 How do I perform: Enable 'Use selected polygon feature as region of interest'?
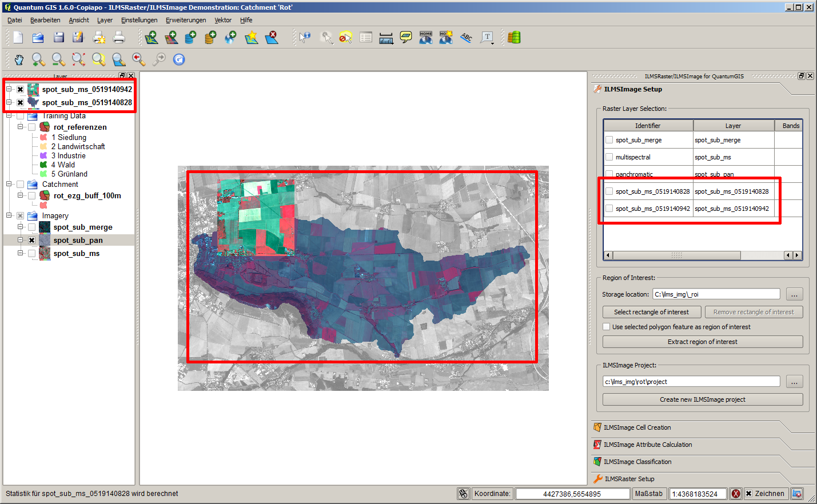(x=607, y=327)
